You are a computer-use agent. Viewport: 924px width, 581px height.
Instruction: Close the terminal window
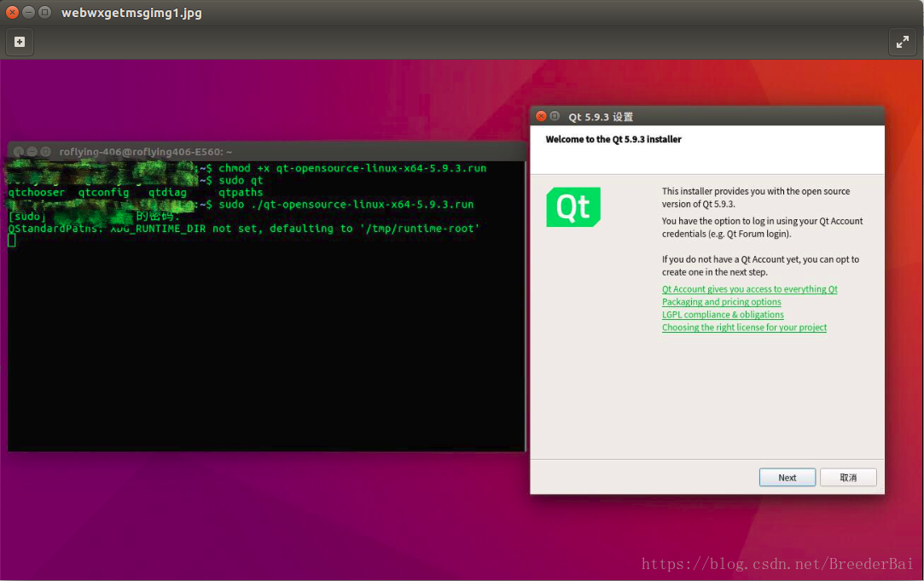[18, 152]
